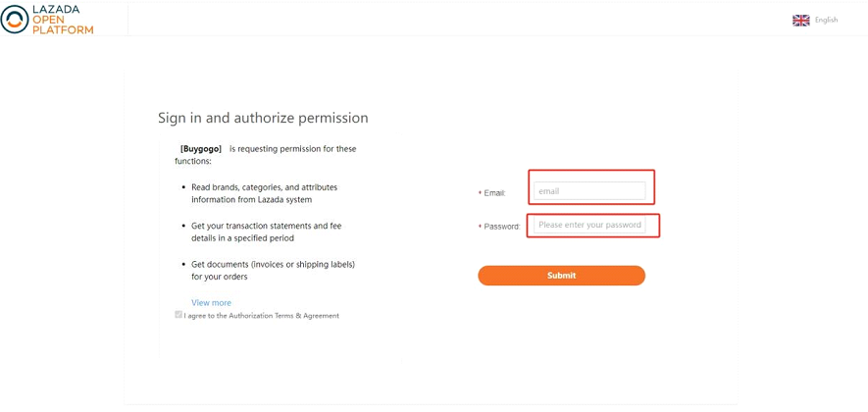Click the Lazada circular smile logo
The height and width of the screenshot is (412, 868).
coord(15,20)
